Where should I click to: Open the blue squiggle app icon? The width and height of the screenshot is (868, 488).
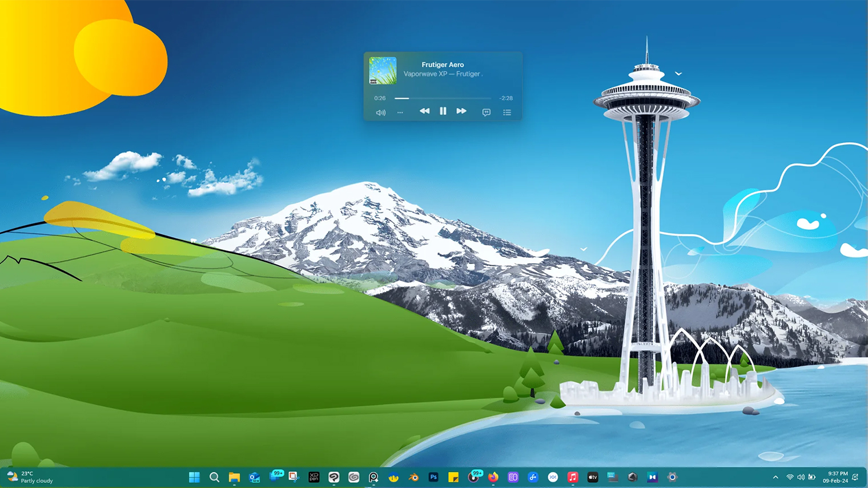[x=533, y=477]
